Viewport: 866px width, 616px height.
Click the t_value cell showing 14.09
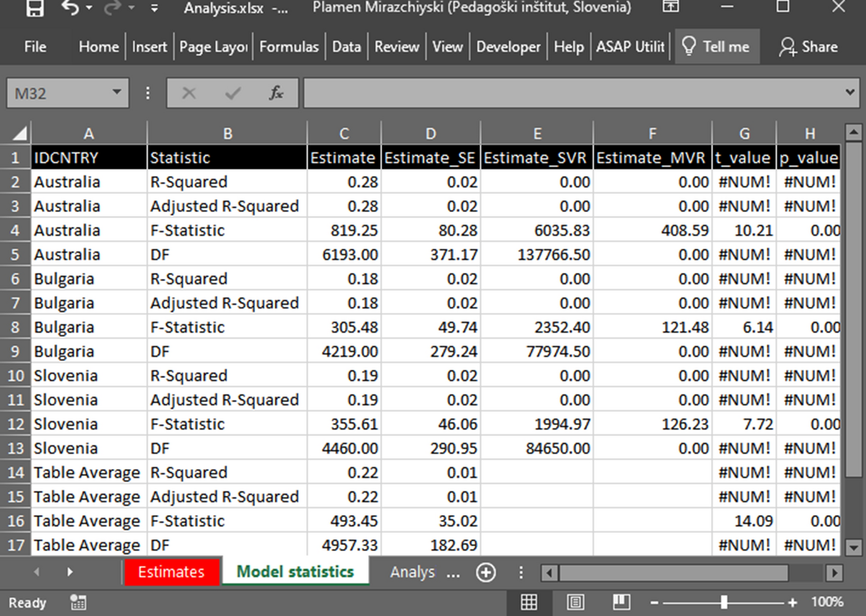(744, 521)
